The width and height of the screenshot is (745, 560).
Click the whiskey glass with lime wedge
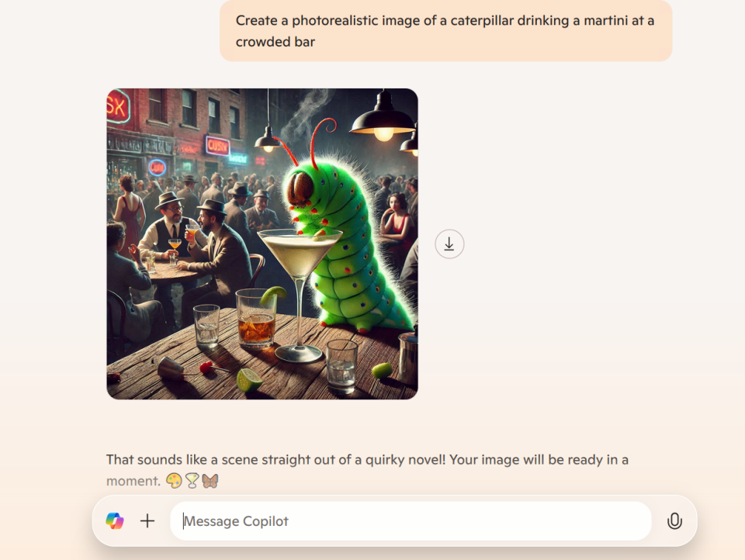point(257,317)
